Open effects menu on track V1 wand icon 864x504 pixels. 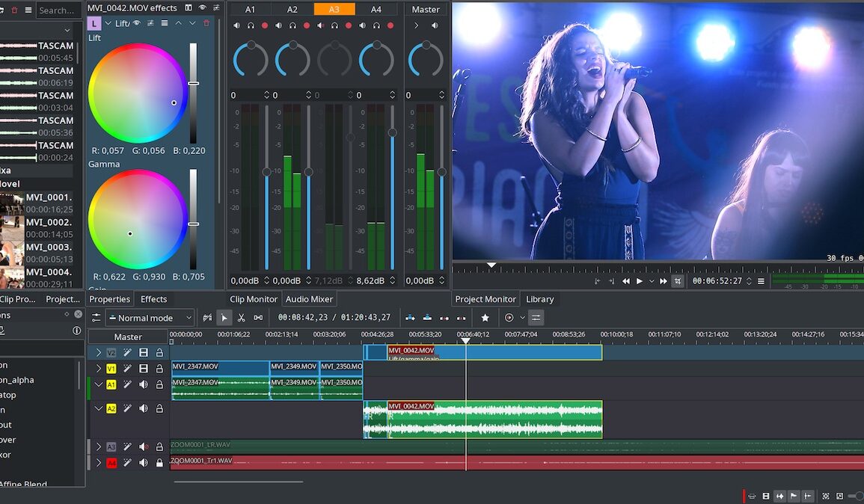pyautogui.click(x=127, y=369)
